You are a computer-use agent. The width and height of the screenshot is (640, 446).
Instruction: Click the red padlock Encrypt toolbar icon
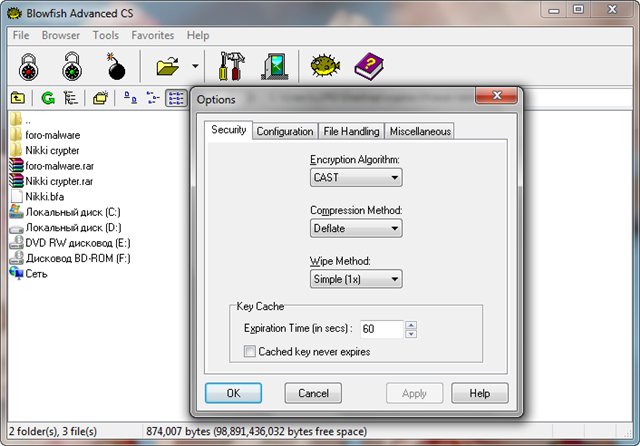tap(29, 67)
